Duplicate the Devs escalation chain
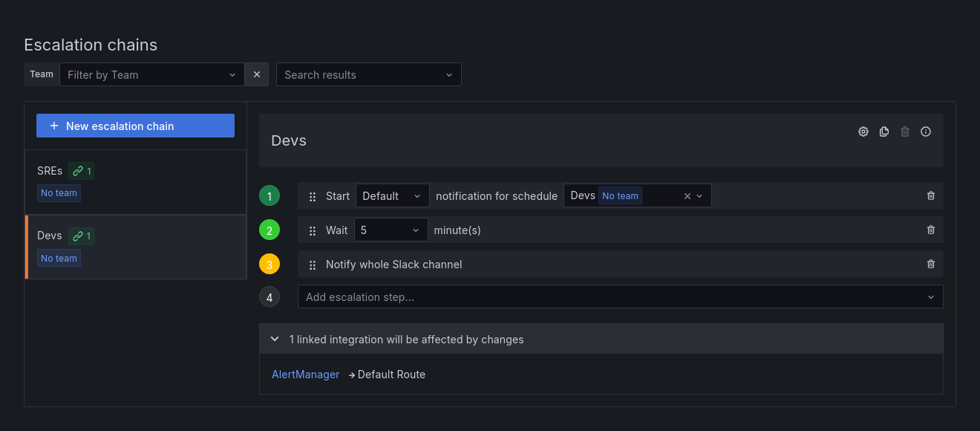The width and height of the screenshot is (980, 431). (884, 132)
